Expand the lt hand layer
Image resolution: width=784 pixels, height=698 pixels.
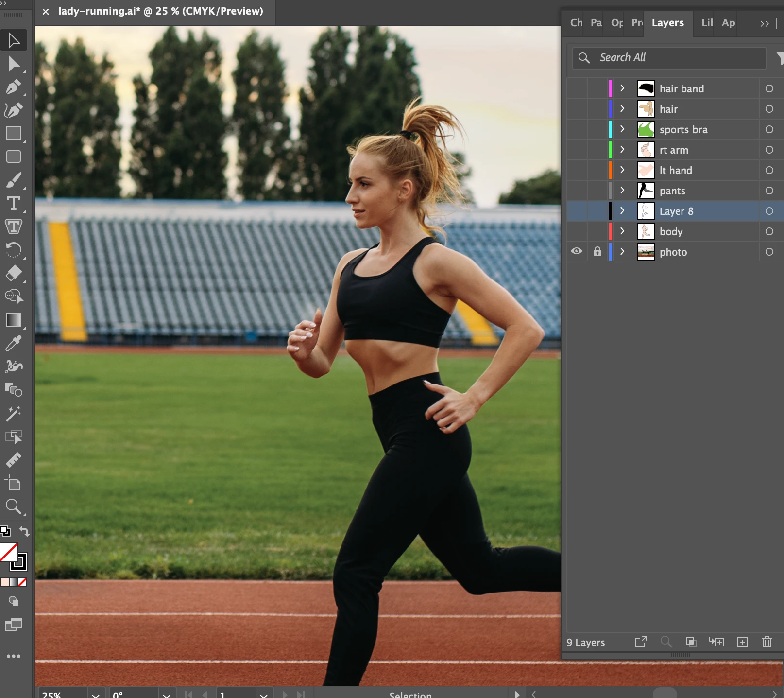pos(622,170)
